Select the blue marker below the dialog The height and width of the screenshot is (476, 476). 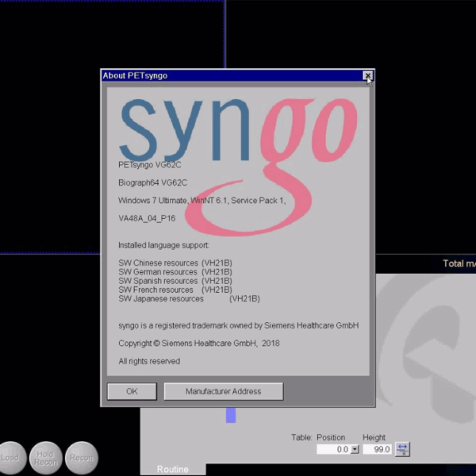coord(231,415)
